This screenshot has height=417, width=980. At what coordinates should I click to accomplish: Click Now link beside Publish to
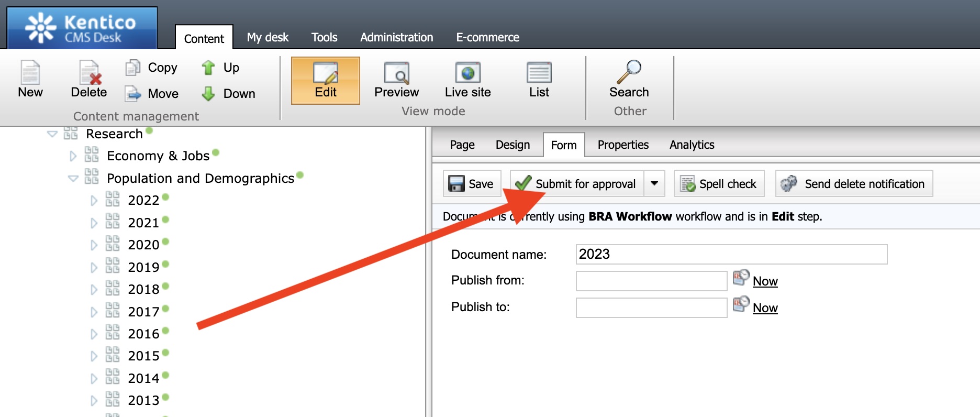coord(765,308)
